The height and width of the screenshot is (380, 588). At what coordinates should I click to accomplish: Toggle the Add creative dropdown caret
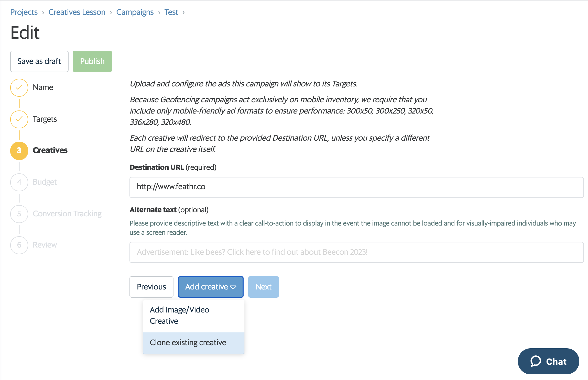(233, 287)
